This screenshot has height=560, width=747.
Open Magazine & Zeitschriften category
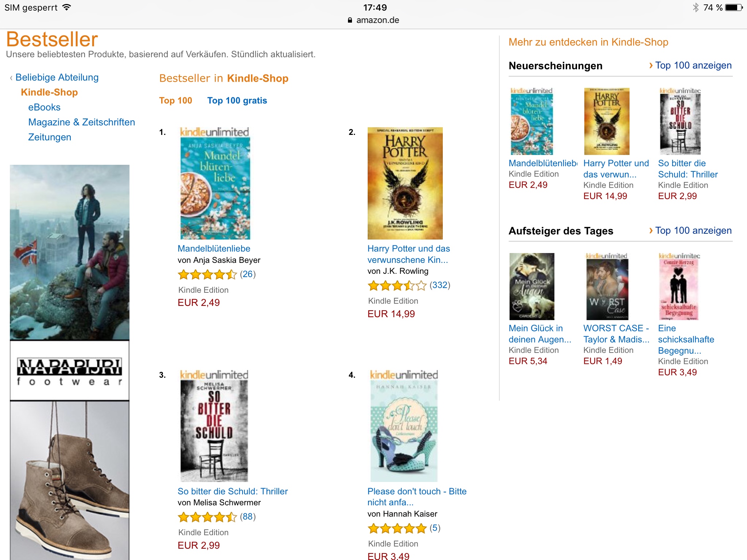pyautogui.click(x=81, y=122)
